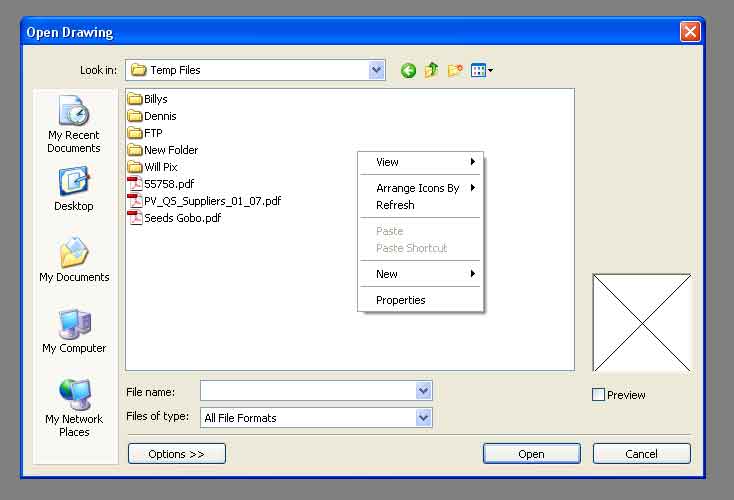Create a new folder via toolbar icon
The height and width of the screenshot is (500, 734).
click(x=455, y=71)
